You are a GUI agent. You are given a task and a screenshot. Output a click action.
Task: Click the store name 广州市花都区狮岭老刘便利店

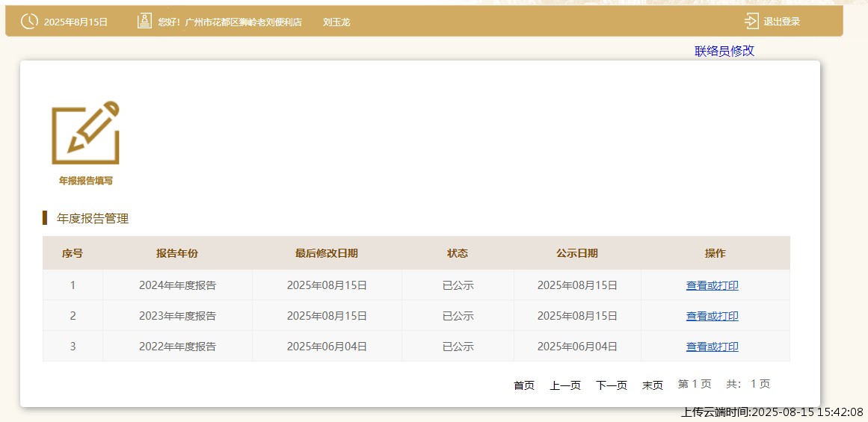click(244, 22)
